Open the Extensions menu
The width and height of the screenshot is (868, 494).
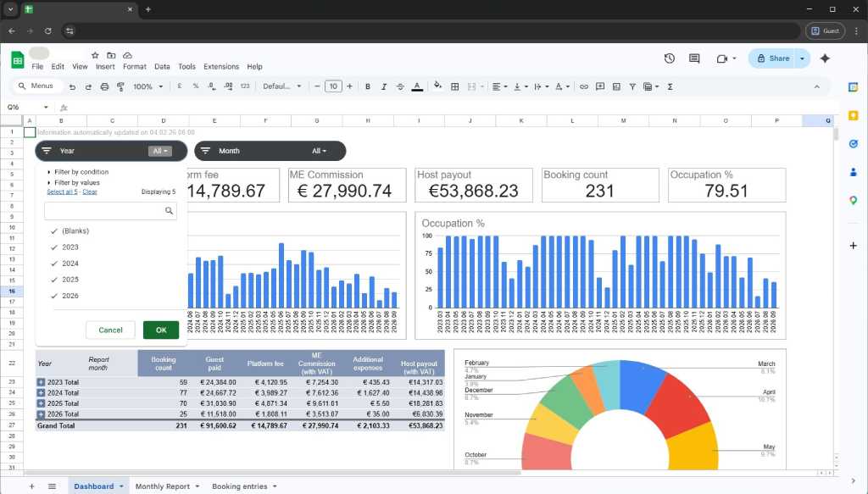(221, 66)
